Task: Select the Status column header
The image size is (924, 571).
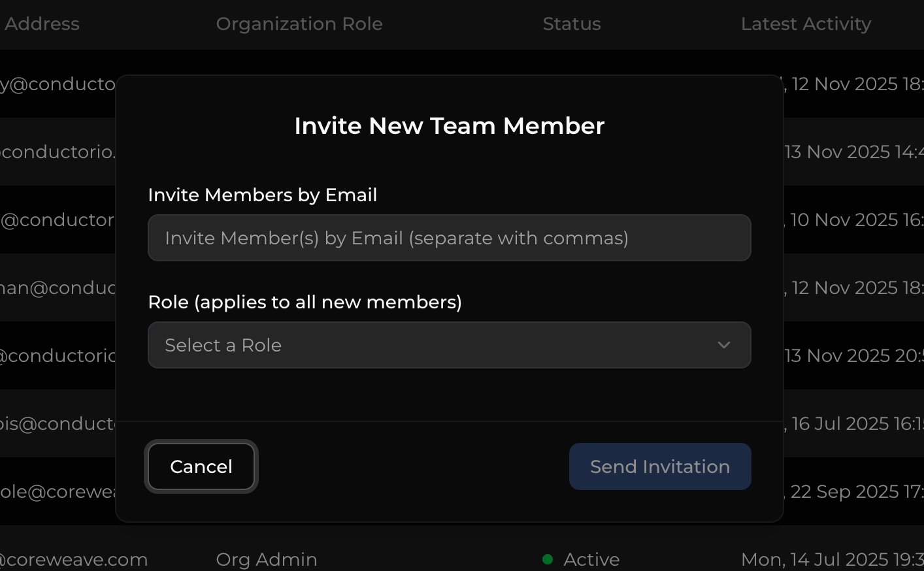Action: [571, 24]
